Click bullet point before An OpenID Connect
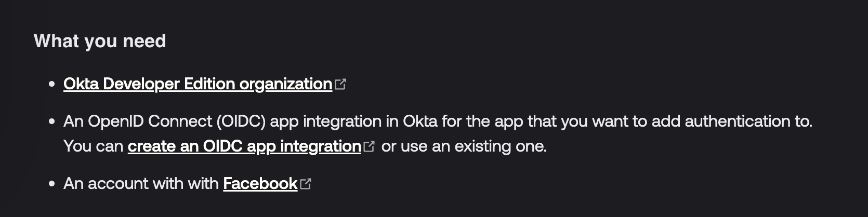The image size is (868, 217). click(51, 121)
